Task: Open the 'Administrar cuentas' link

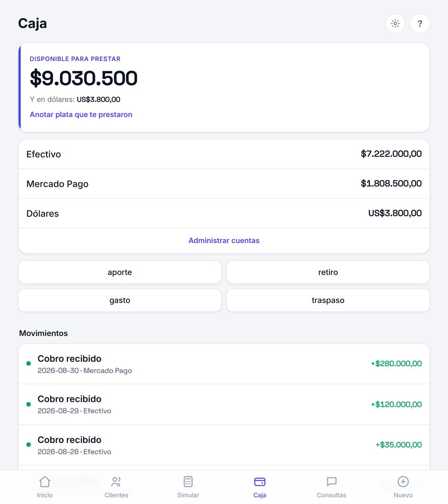Action: 224,241
